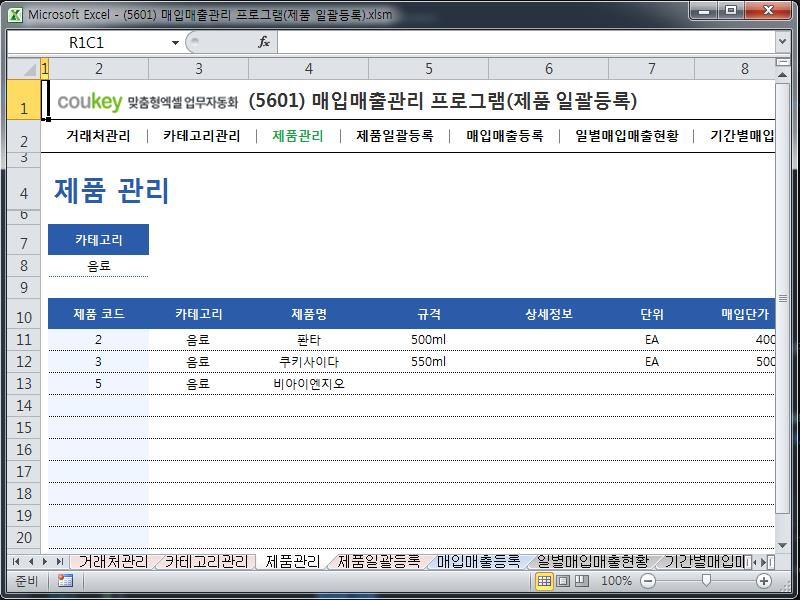Switch to the 일별매입매출현황 sheet tab
800x600 pixels.
pos(593,561)
